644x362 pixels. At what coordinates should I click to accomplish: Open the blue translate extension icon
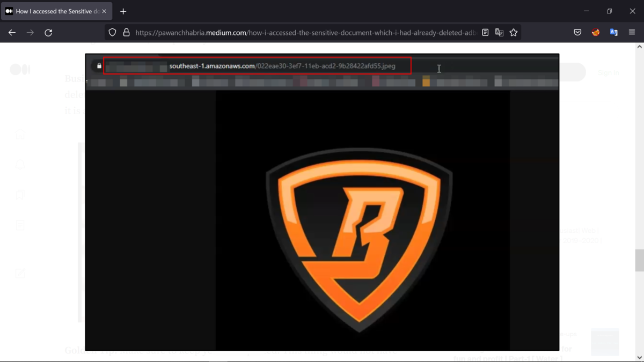tap(614, 33)
